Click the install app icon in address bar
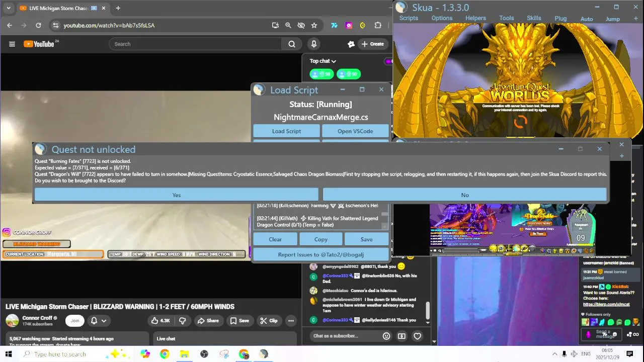 (275, 25)
